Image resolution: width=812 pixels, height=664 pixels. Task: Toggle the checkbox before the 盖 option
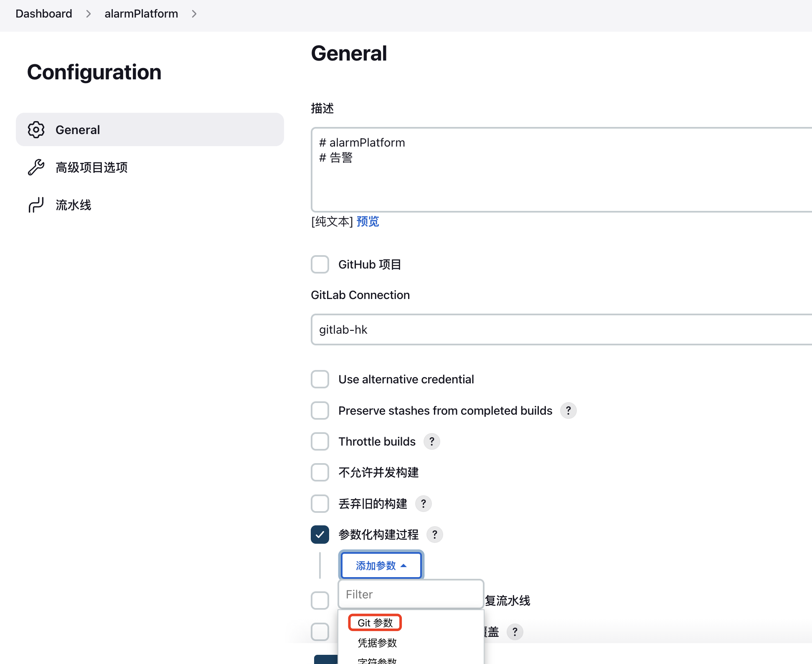320,632
